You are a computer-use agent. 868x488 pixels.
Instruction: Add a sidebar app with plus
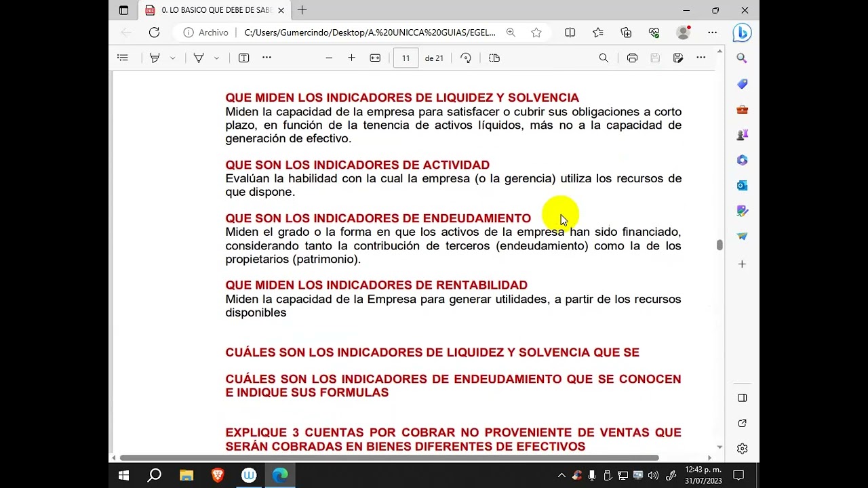(x=742, y=264)
